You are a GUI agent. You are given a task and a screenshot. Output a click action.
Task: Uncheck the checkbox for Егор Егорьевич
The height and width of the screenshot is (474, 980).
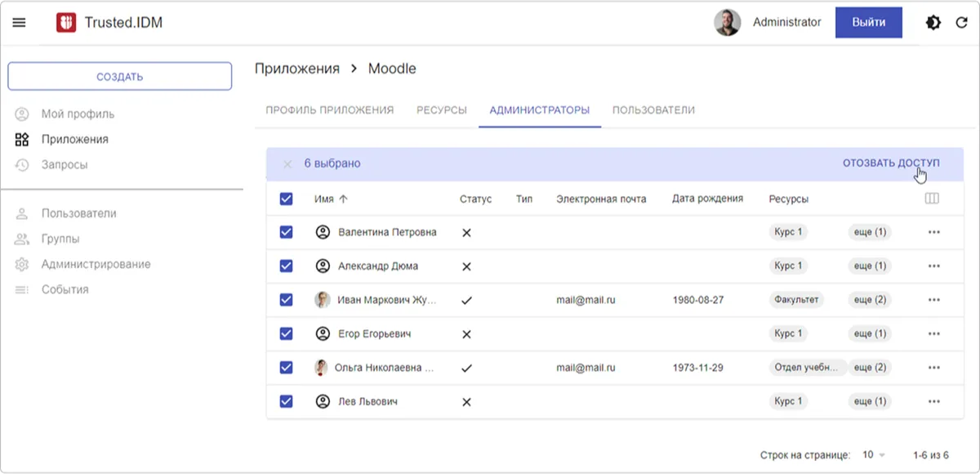[287, 333]
